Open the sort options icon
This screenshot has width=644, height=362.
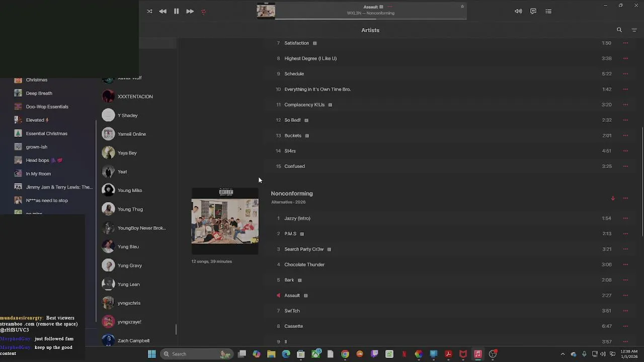(634, 30)
